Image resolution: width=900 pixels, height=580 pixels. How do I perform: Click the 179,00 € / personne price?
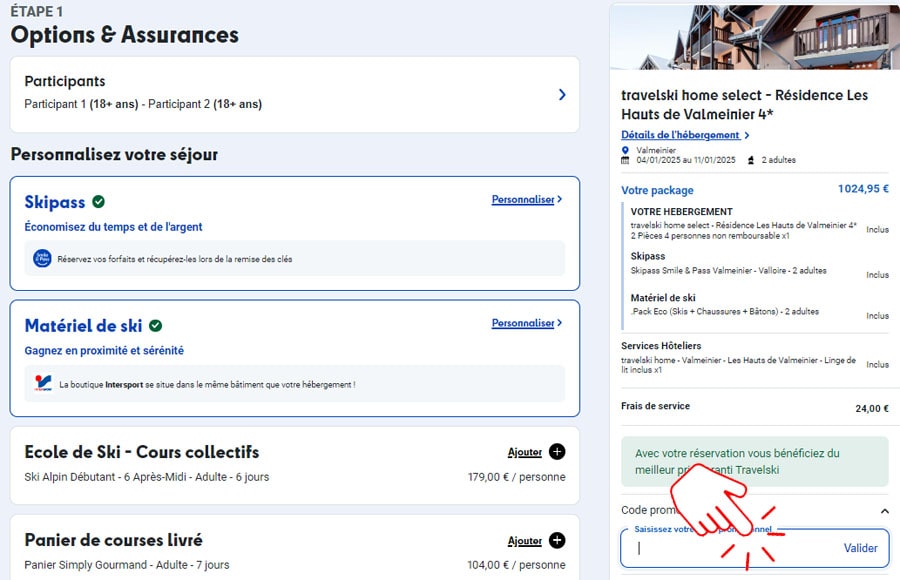coord(517,477)
